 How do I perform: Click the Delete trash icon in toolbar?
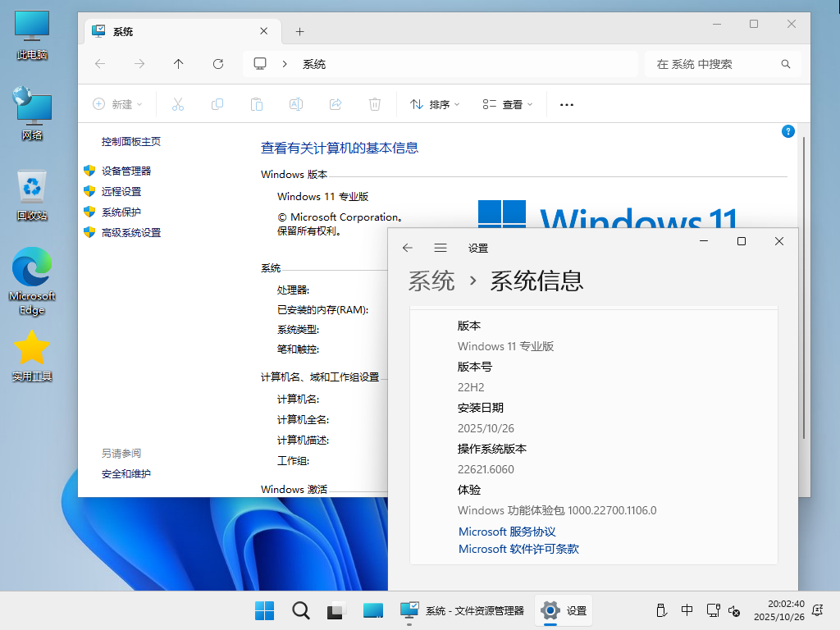pyautogui.click(x=374, y=104)
